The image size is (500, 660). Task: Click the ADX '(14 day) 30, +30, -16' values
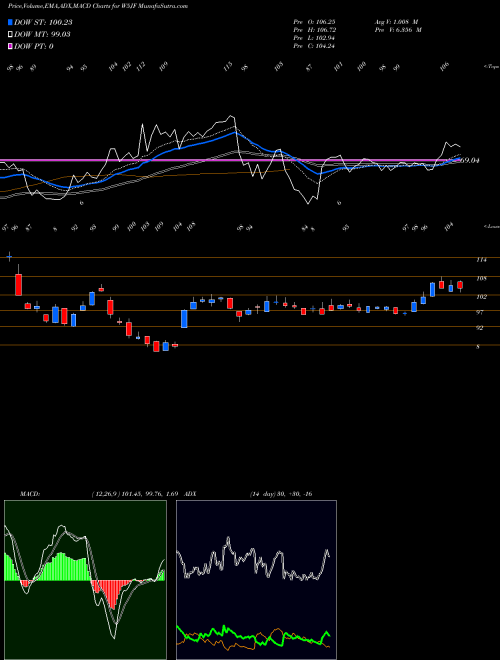[281, 494]
